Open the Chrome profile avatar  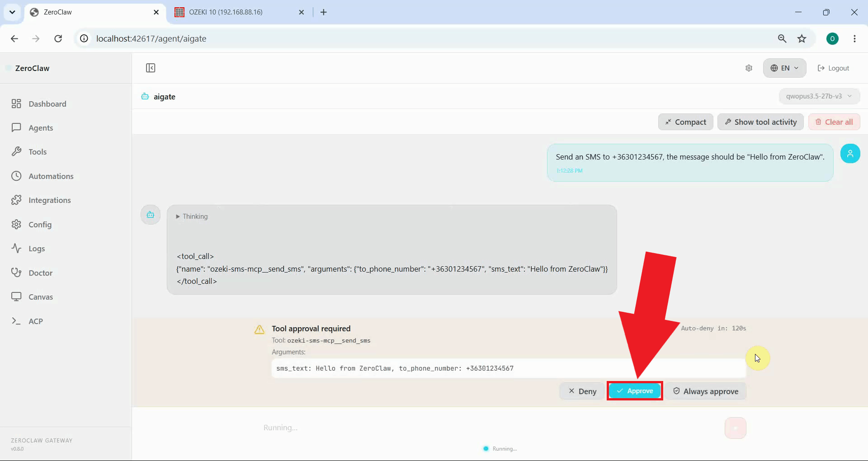[832, 39]
